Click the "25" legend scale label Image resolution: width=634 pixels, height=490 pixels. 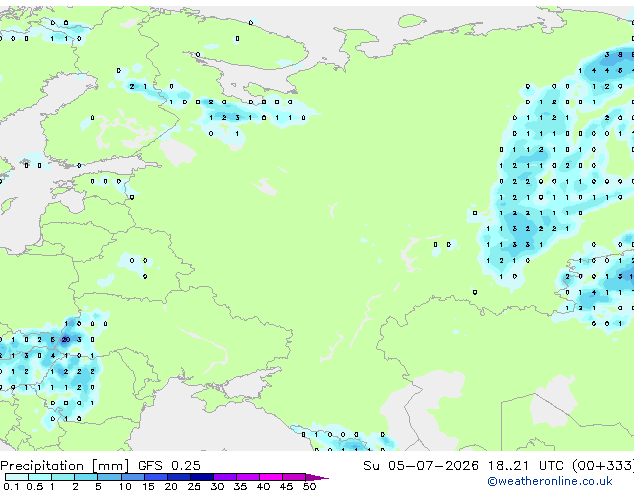(194, 486)
